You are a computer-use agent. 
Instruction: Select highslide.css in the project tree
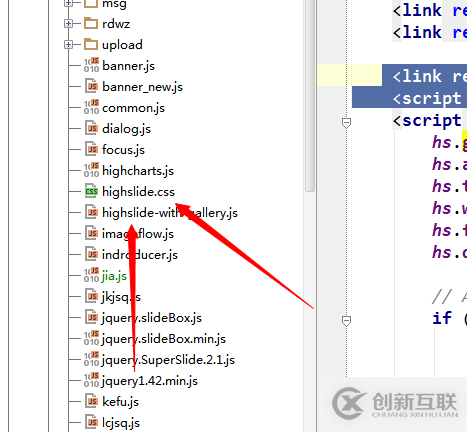coord(138,192)
